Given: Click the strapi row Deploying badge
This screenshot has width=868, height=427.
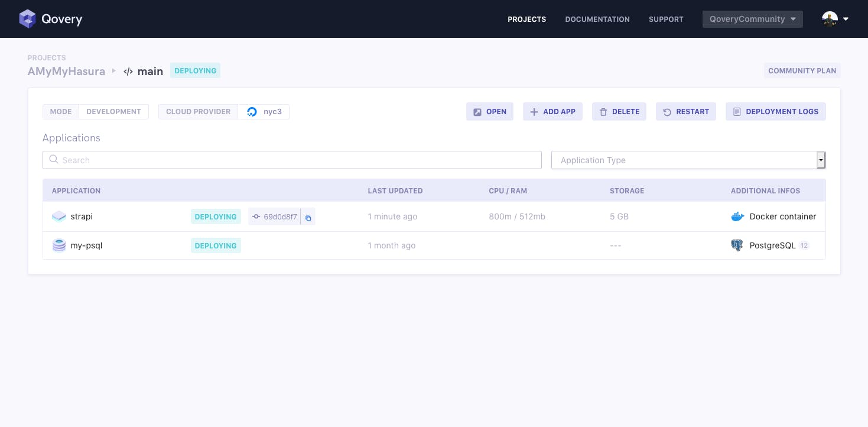Looking at the screenshot, I should (216, 217).
